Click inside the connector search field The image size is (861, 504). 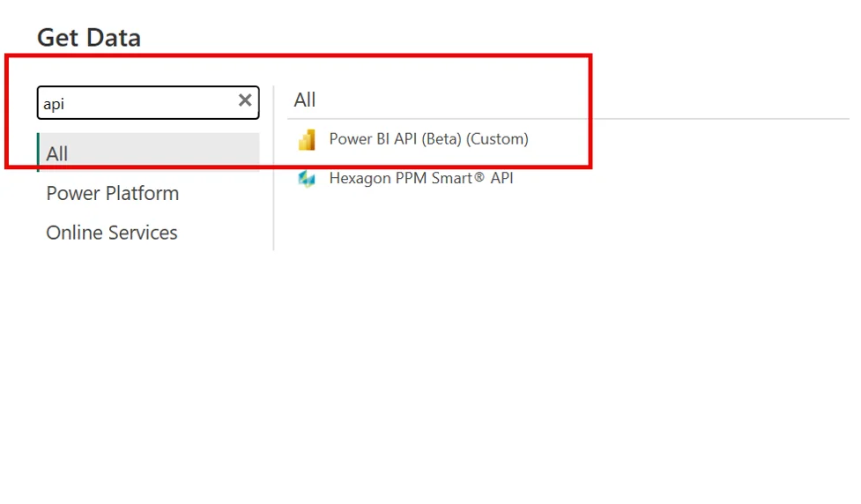132,103
